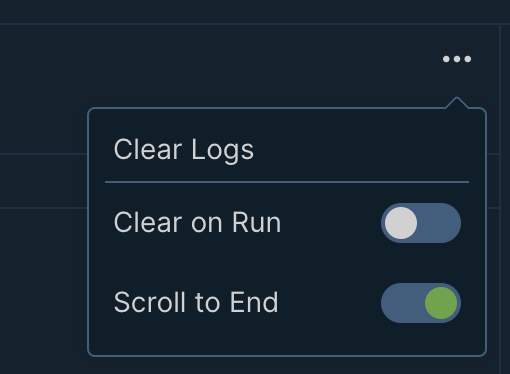
Task: Open the three-dot more options menu
Action: point(457,59)
